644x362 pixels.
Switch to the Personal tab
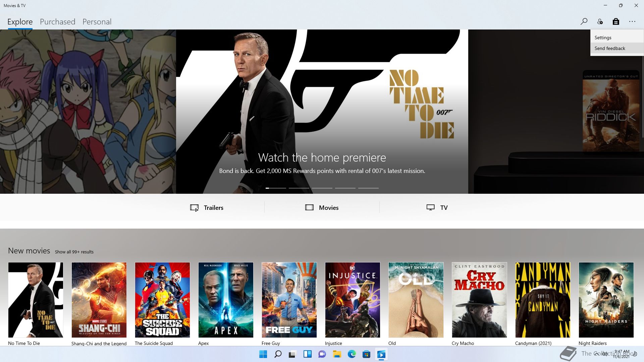point(97,22)
